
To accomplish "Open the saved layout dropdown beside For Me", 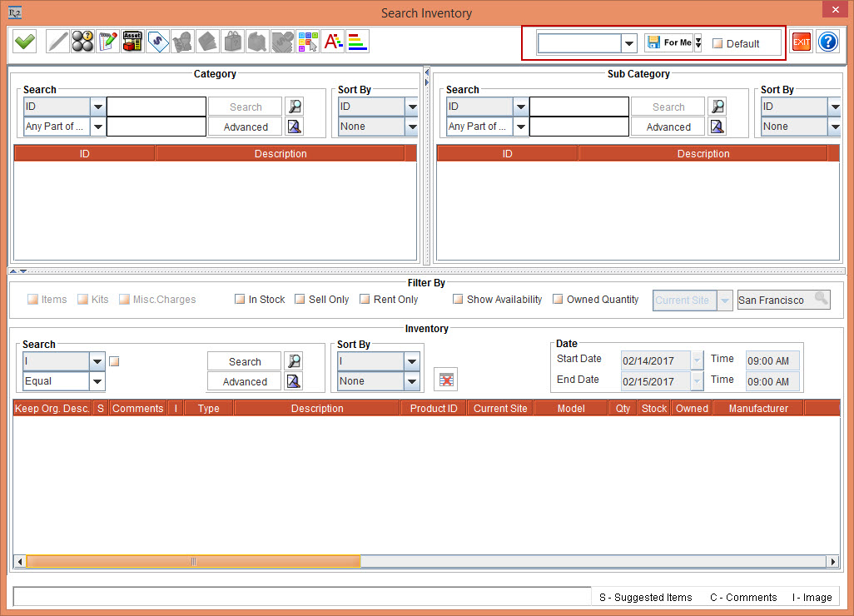I will pyautogui.click(x=629, y=43).
